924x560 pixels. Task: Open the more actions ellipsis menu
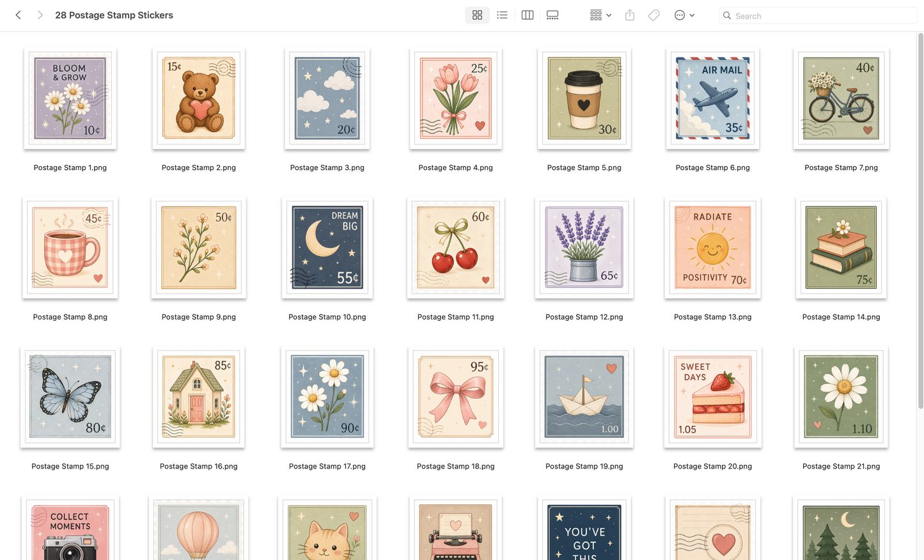point(684,15)
